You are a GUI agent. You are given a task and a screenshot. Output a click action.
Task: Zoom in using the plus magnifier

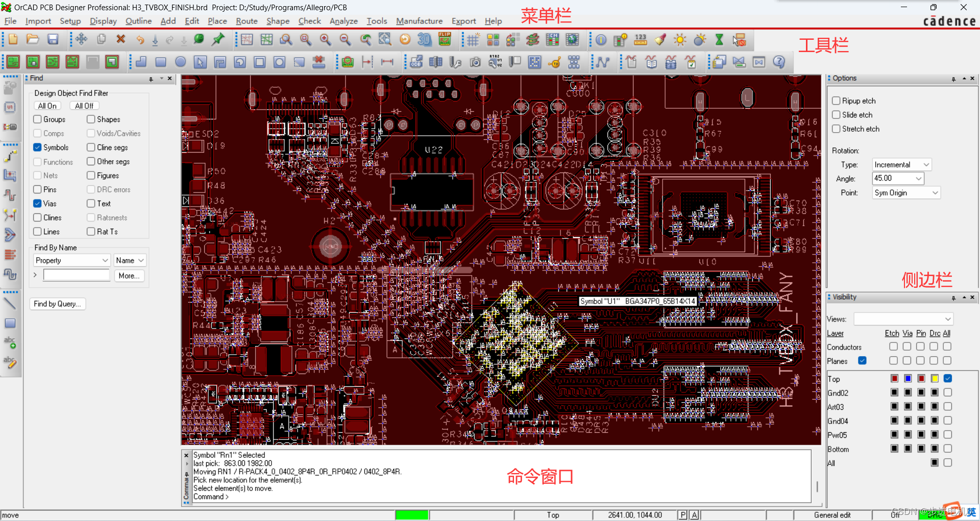pos(325,39)
